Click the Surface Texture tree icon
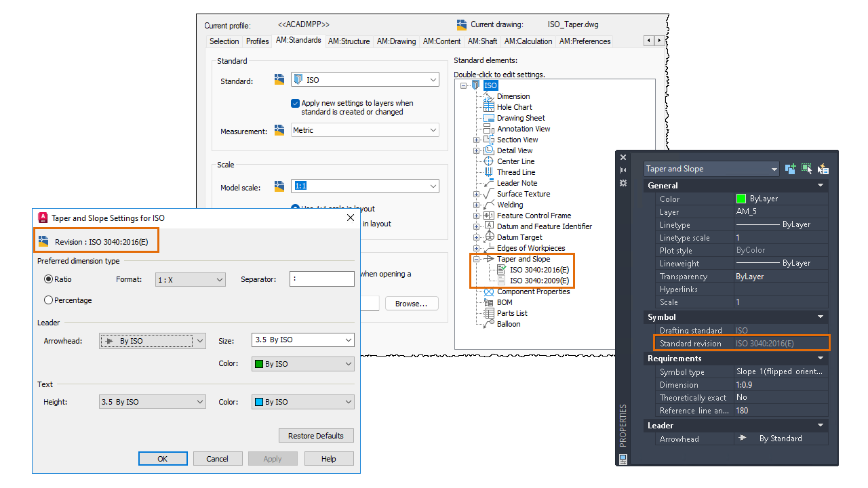Viewport: 868px width, 488px height. click(x=488, y=194)
